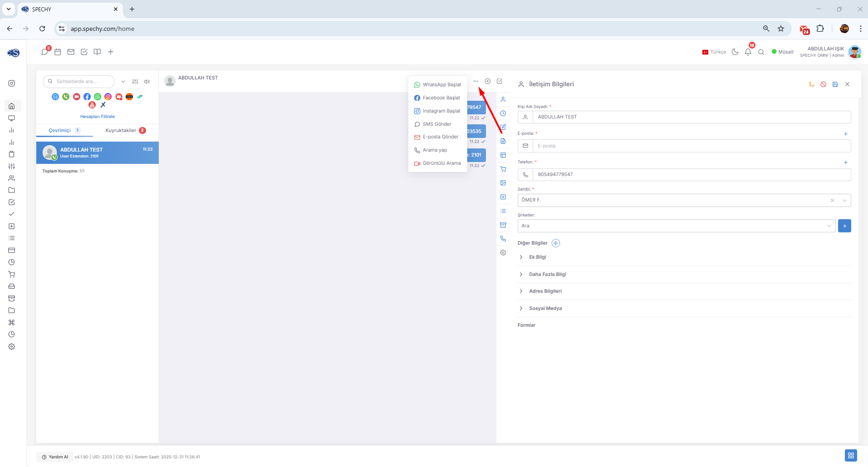
Task: Open the Yardım AI help button
Action: click(x=55, y=457)
